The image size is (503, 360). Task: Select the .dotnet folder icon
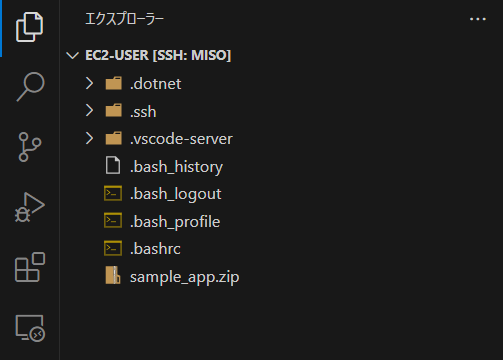pyautogui.click(x=114, y=83)
